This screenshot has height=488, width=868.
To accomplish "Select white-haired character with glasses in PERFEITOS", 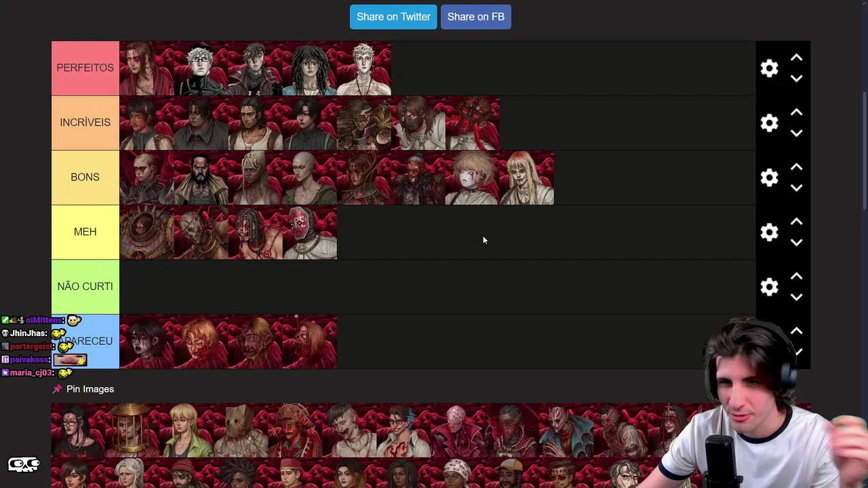I will tap(201, 68).
